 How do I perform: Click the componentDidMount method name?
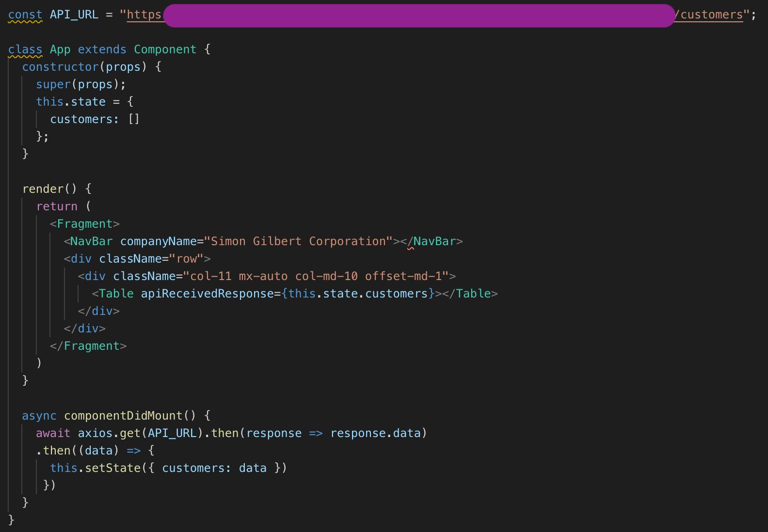tap(123, 416)
